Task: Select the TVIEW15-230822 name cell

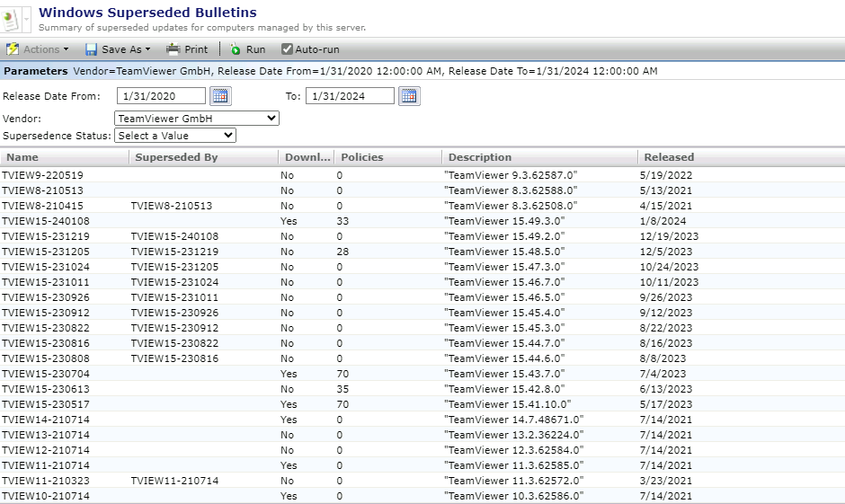Action: tap(46, 328)
